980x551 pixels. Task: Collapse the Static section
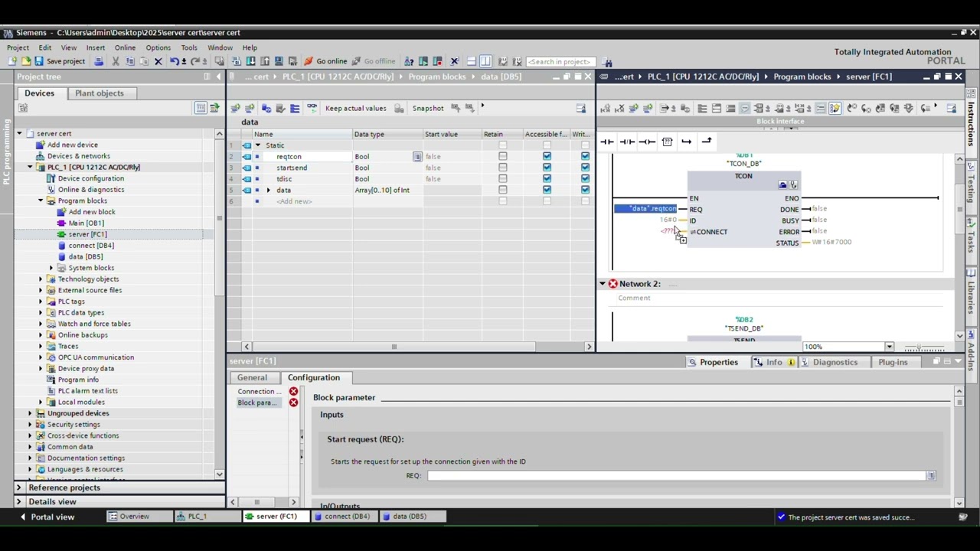258,145
